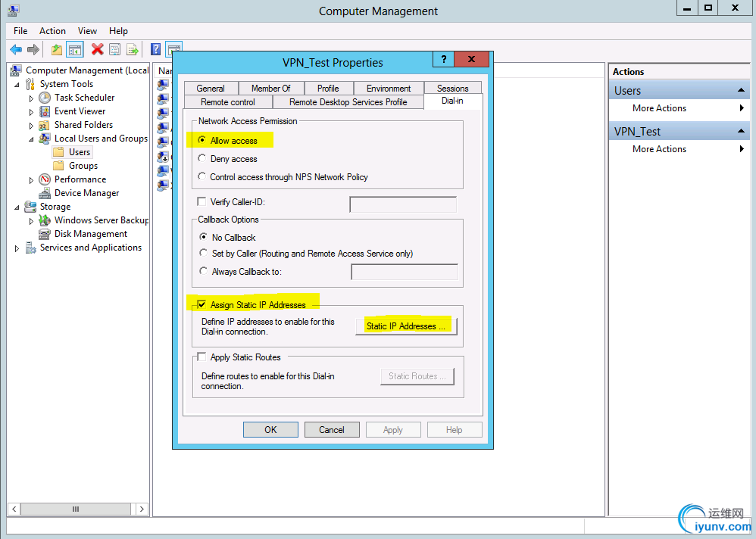
Task: Select the No Callback radio button
Action: coord(203,237)
